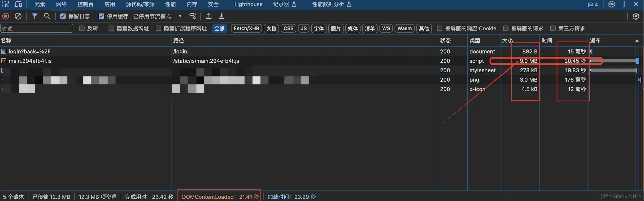Clear the network log
Image resolution: width=644 pixels, height=201 pixels.
(18, 16)
